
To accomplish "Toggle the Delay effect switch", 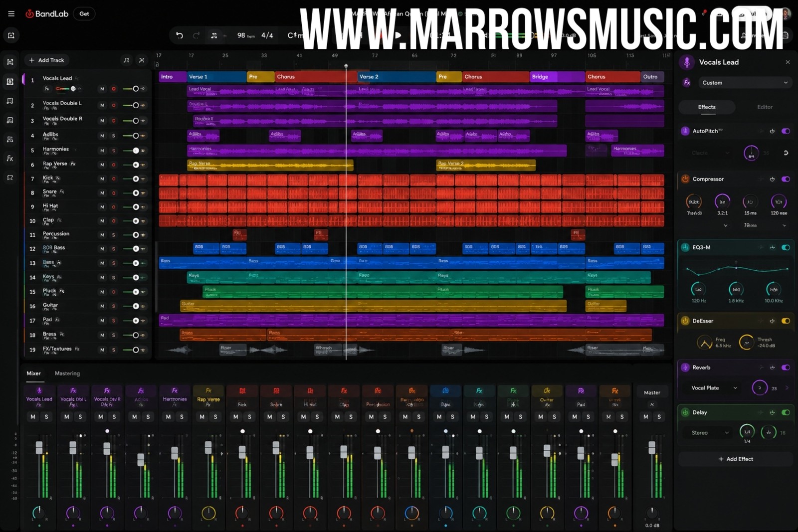I will point(786,412).
